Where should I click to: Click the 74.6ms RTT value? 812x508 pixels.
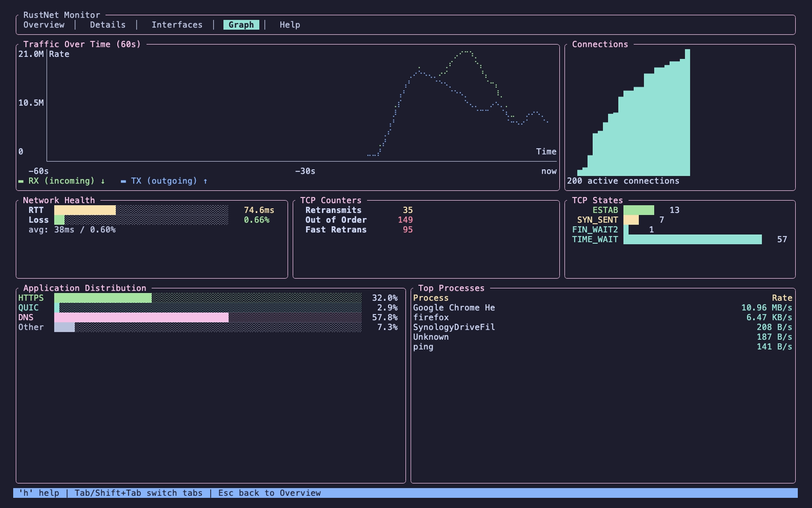point(259,210)
